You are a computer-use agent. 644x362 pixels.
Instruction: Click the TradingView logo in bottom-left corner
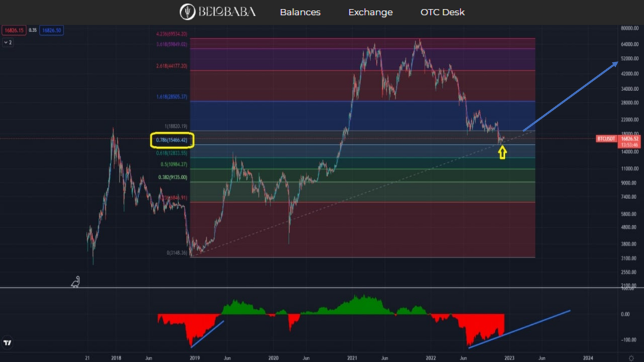coord(8,343)
